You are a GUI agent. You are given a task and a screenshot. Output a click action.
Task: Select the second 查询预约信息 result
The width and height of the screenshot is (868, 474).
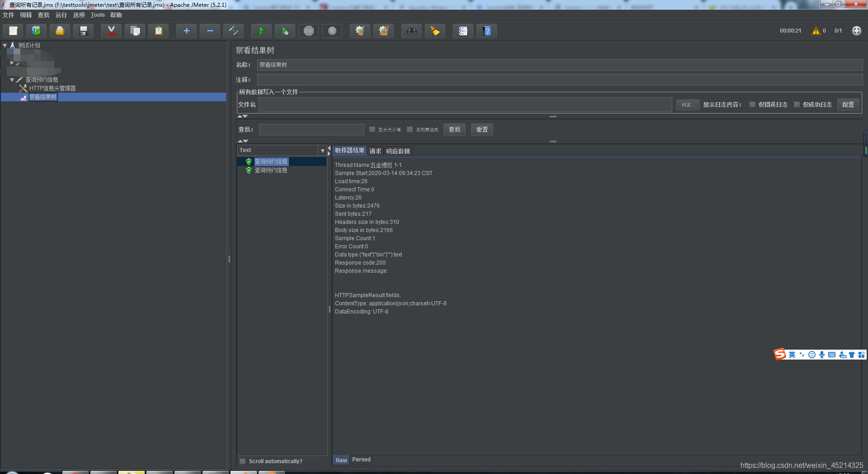pyautogui.click(x=271, y=170)
